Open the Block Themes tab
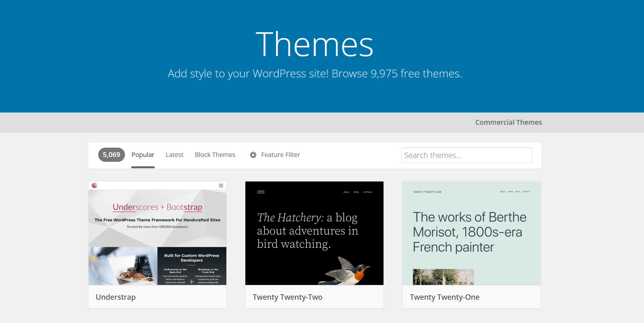This screenshot has height=323, width=644. click(215, 155)
